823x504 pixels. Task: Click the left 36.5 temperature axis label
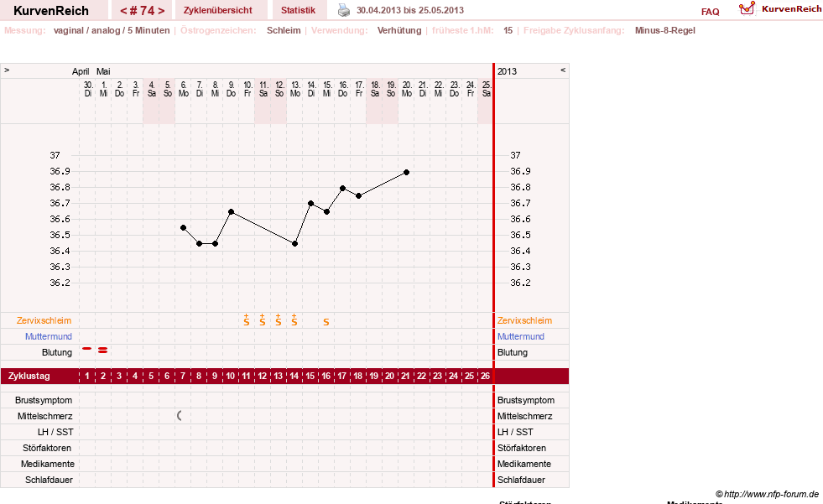tap(60, 235)
